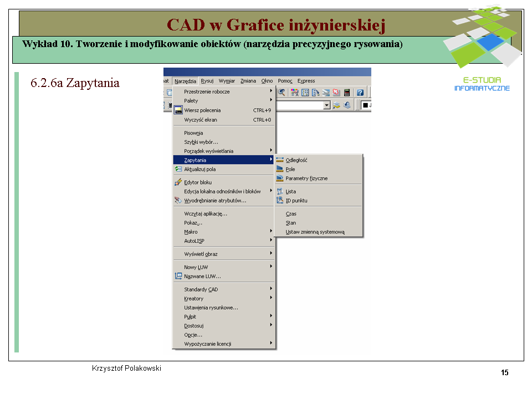
Task: Toggle Wiersz polecenia command line
Action: click(202, 110)
